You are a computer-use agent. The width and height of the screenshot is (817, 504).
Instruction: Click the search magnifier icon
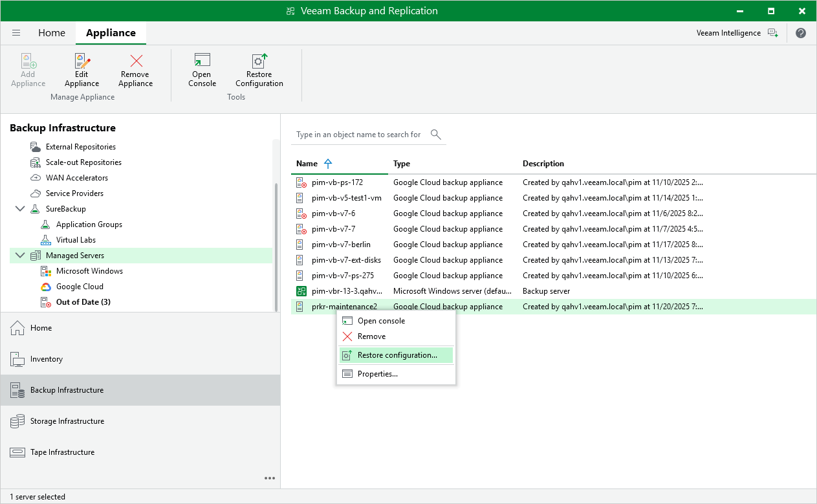point(436,135)
